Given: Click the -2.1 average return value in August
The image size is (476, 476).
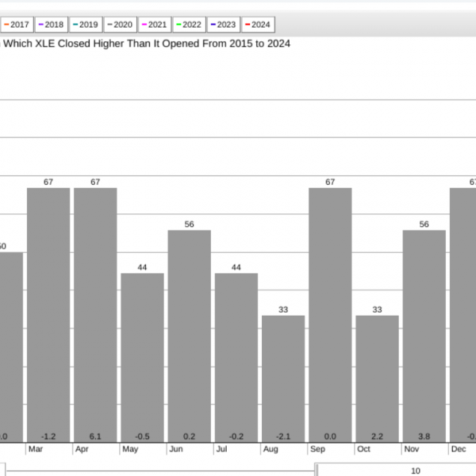Looking at the screenshot, I should pyautogui.click(x=283, y=436).
